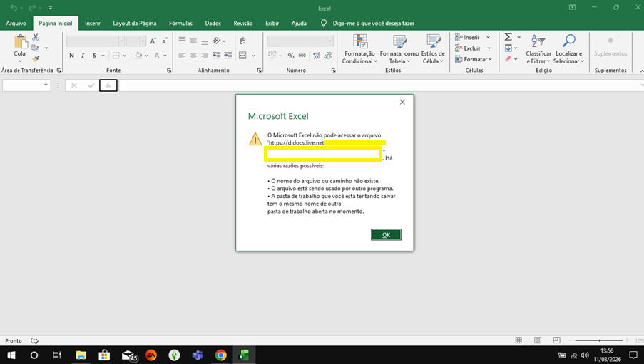
Task: Switch to the Fórmulas tab
Action: coord(180,24)
